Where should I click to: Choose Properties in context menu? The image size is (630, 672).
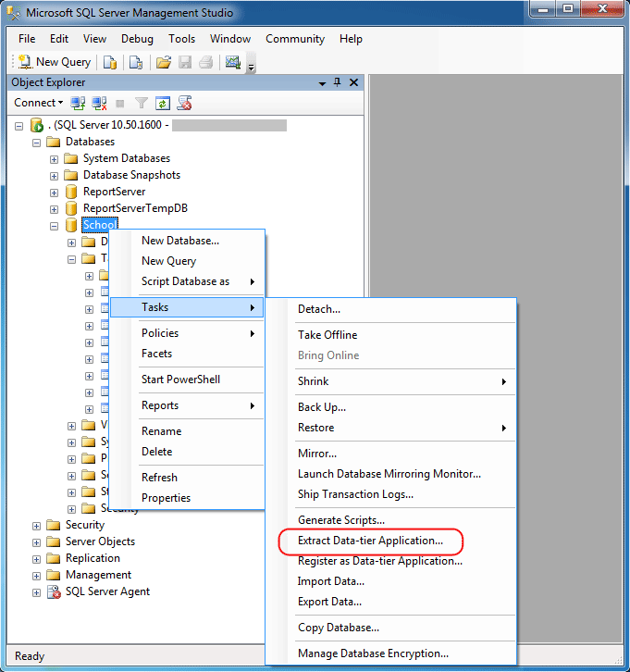coord(187,498)
